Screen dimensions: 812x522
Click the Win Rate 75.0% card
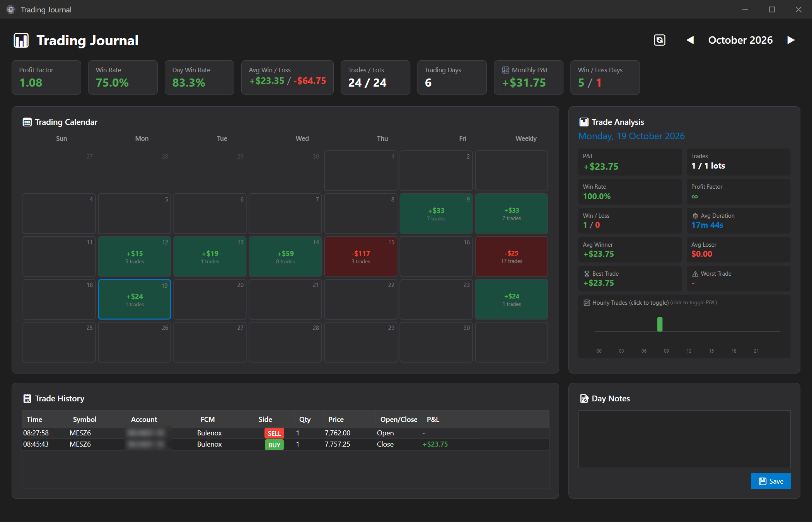click(x=123, y=77)
